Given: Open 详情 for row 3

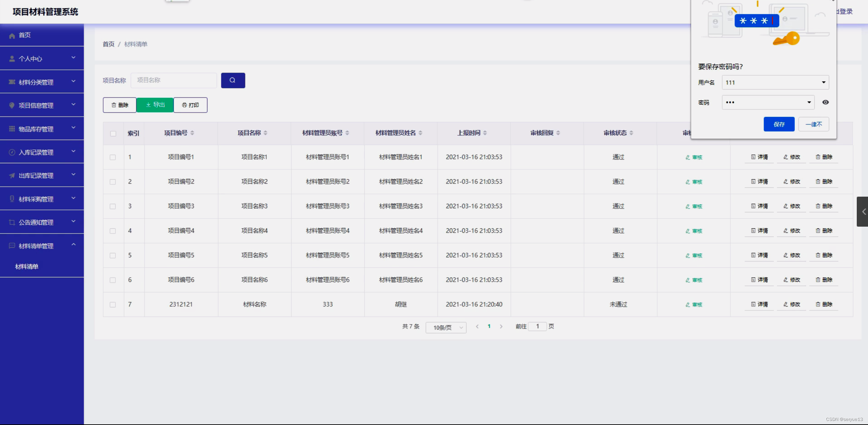Looking at the screenshot, I should tap(759, 206).
